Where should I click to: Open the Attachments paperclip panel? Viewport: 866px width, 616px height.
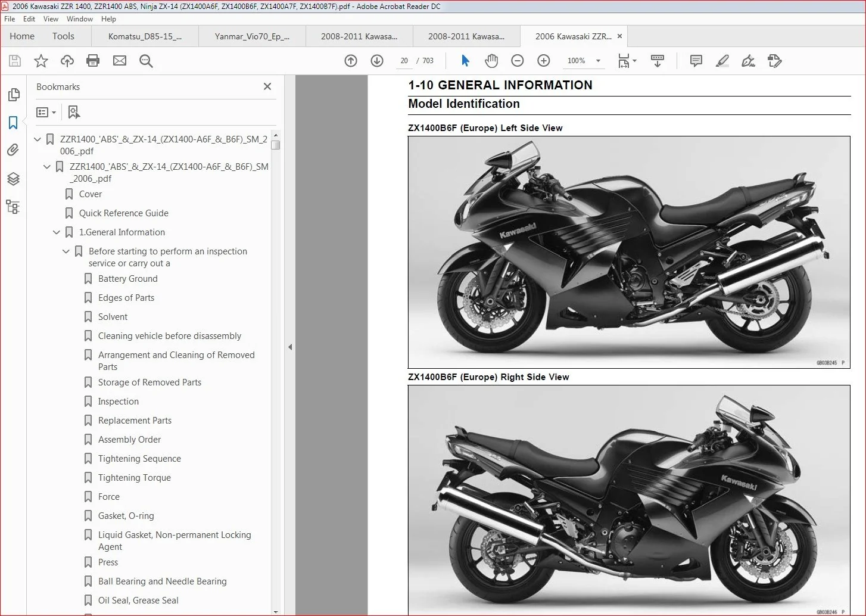click(x=13, y=150)
